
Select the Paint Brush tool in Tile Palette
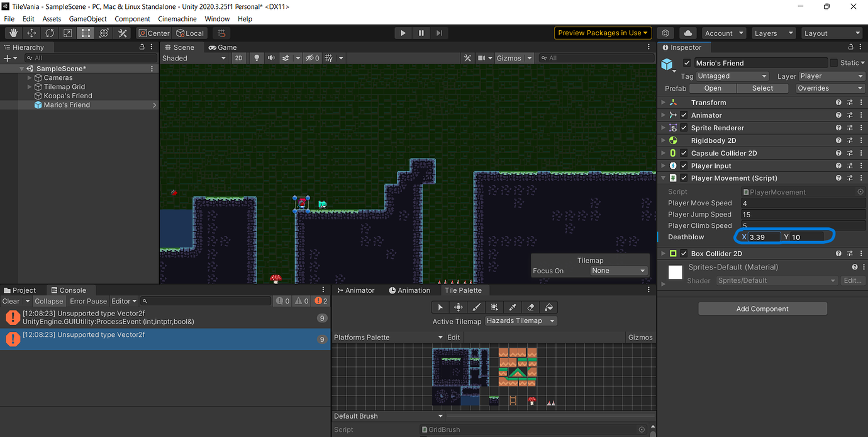[x=476, y=307]
